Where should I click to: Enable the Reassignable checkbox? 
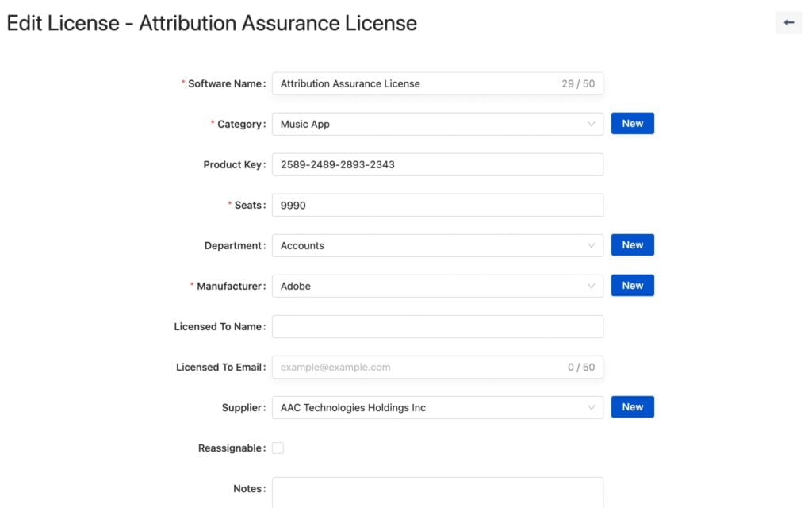pos(278,448)
